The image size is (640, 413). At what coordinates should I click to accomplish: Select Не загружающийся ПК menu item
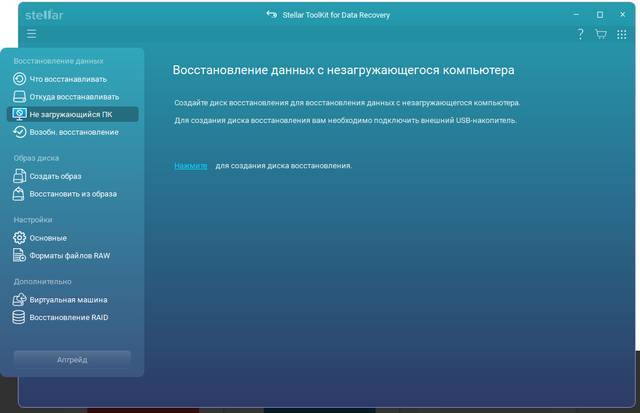(73, 114)
